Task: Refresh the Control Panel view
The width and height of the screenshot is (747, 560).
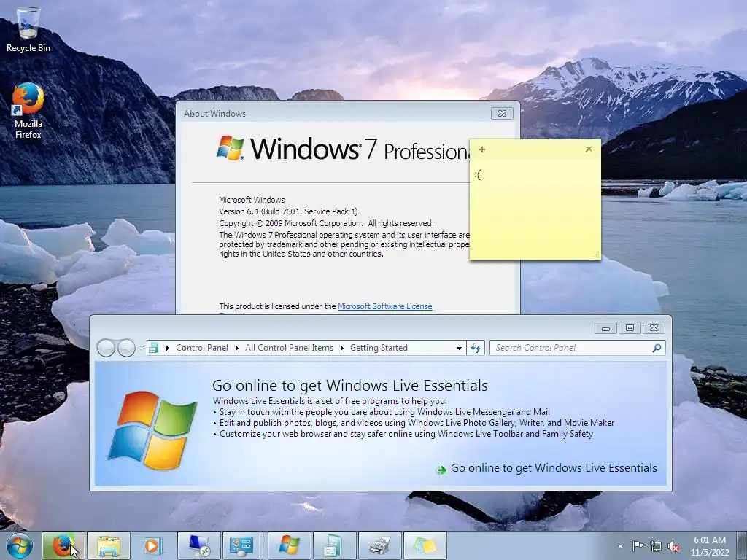Action: coord(476,348)
